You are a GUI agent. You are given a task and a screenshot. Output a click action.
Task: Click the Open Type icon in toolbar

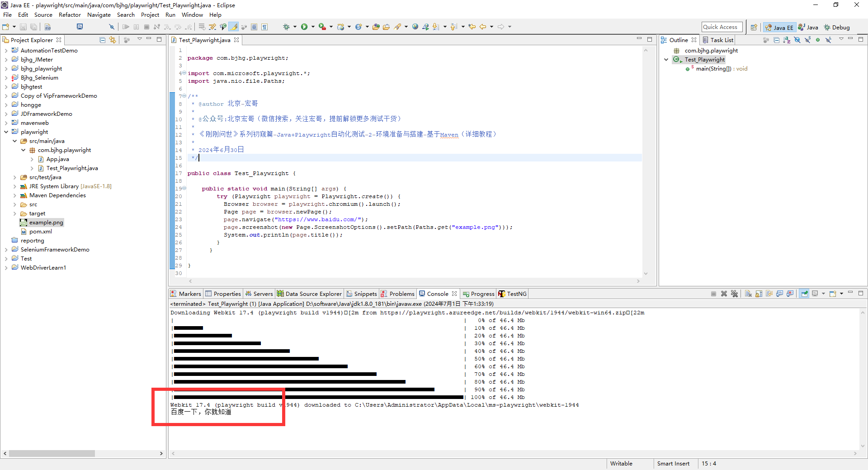point(376,27)
